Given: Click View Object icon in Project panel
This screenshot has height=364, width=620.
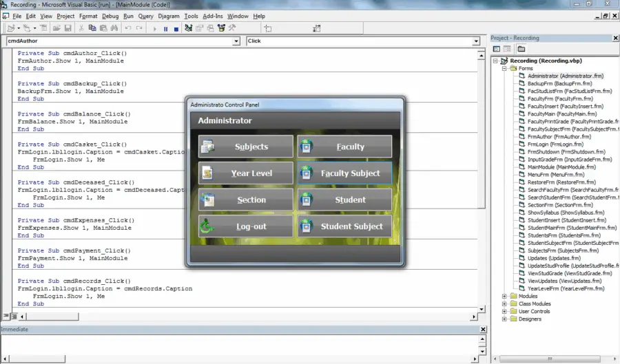Looking at the screenshot, I should coord(507,49).
